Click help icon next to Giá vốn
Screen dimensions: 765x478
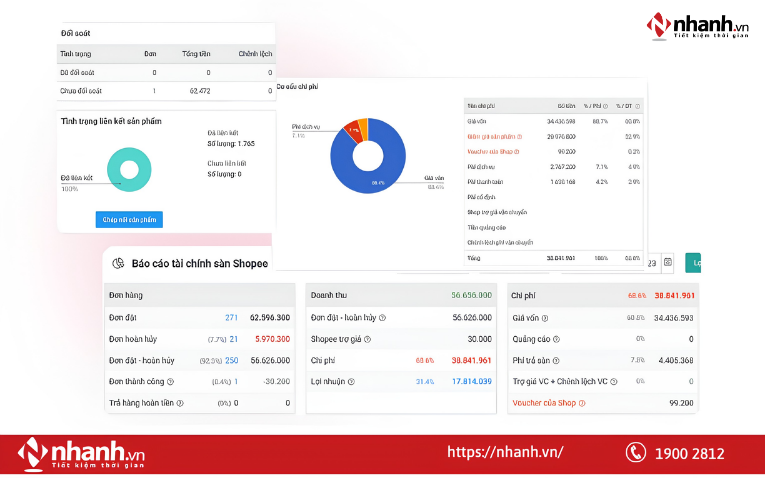(545, 318)
